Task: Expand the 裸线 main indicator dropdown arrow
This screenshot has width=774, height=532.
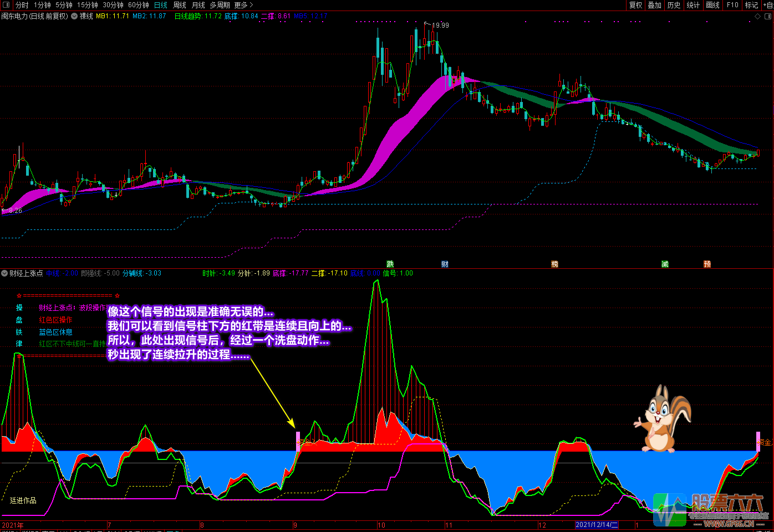Action: 74,16
